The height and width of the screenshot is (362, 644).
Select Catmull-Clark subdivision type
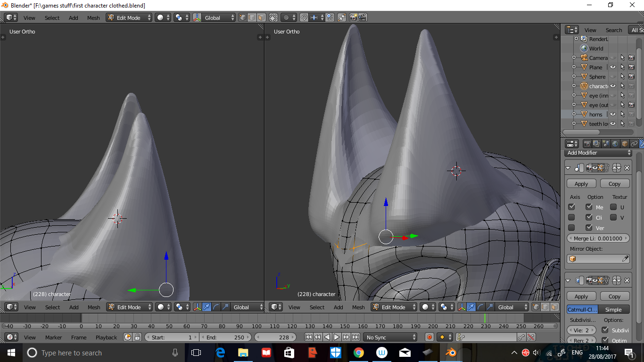tap(582, 310)
